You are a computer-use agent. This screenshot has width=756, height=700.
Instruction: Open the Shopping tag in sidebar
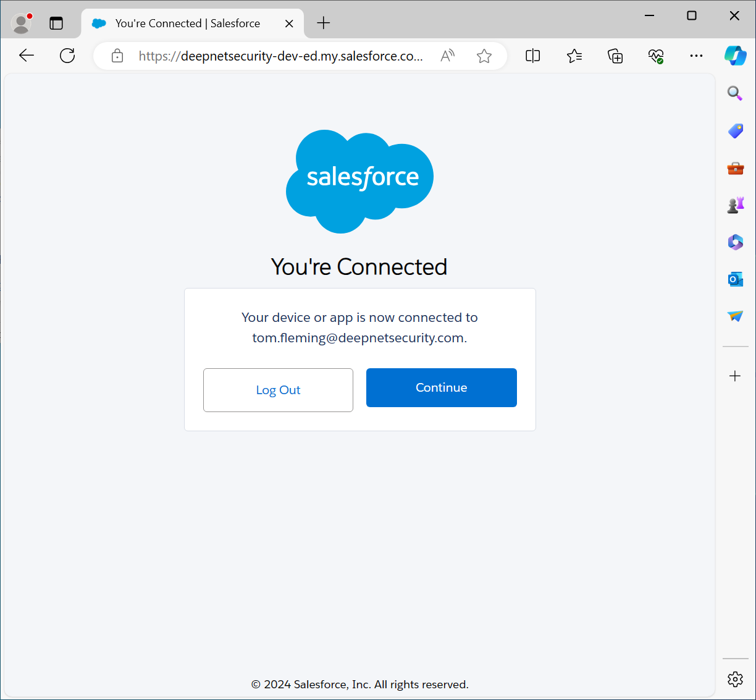[x=735, y=130]
